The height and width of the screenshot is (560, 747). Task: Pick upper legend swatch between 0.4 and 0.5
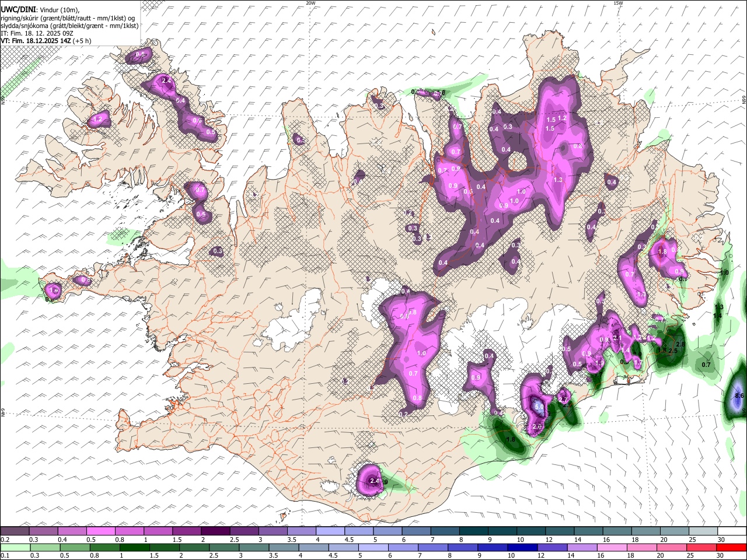pos(72,531)
